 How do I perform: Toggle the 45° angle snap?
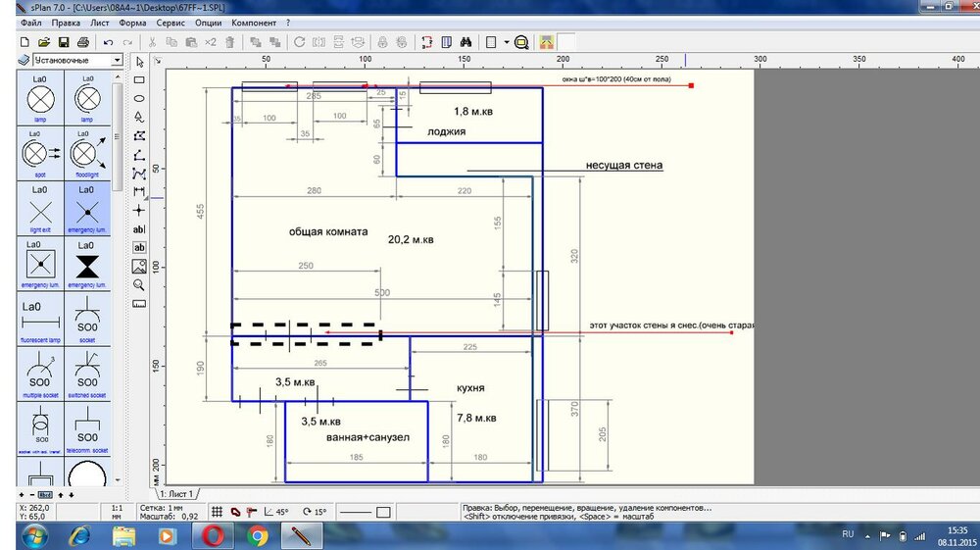click(x=274, y=512)
